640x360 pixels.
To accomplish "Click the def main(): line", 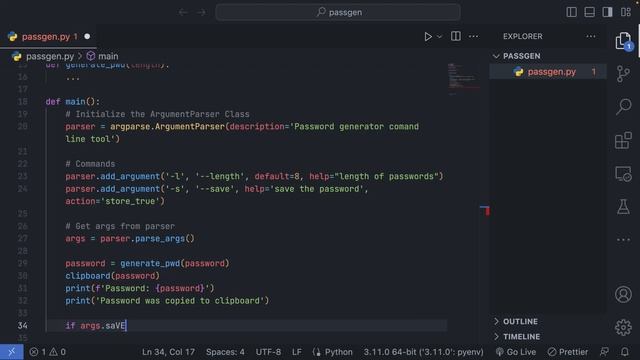I will pos(73,102).
